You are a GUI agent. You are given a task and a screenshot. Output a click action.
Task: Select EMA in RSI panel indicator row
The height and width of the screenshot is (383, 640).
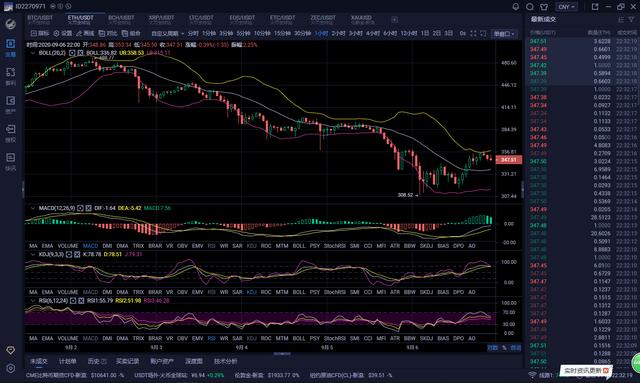(47, 338)
